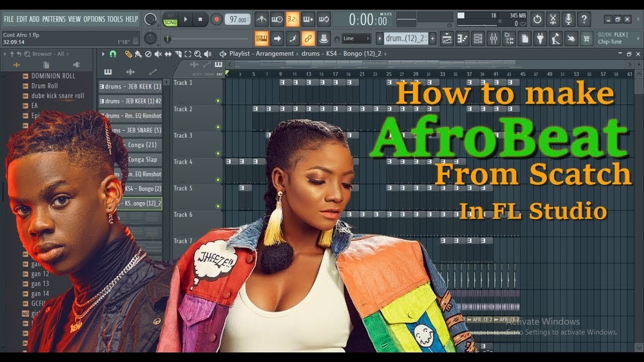This screenshot has width=644, height=362.
Task: Open the ADD menu
Action: (34, 19)
